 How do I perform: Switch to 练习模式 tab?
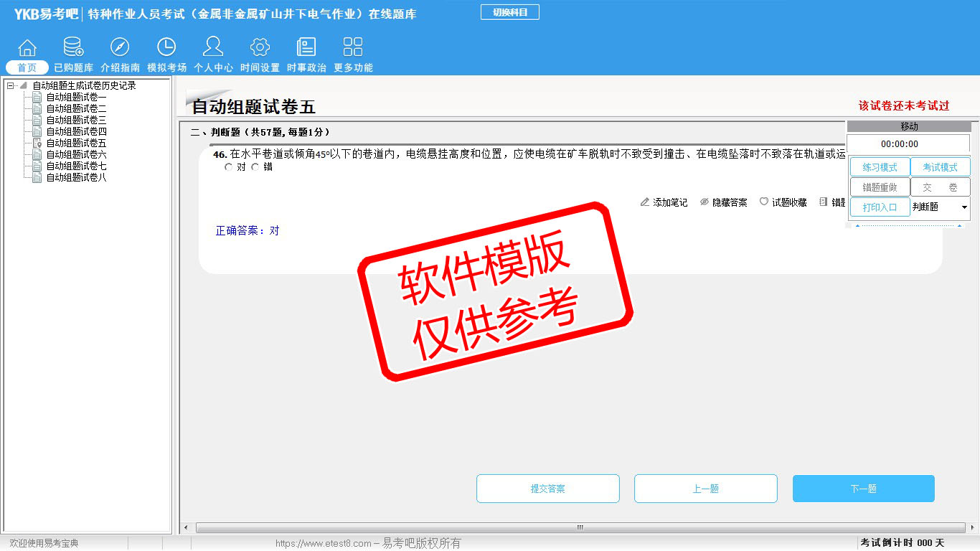coord(880,167)
